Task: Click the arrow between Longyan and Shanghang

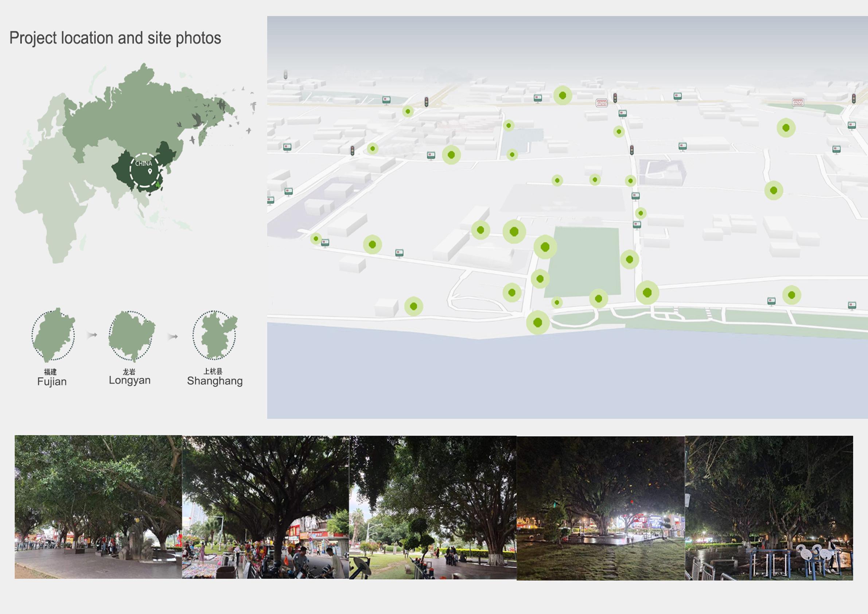Action: point(173,337)
